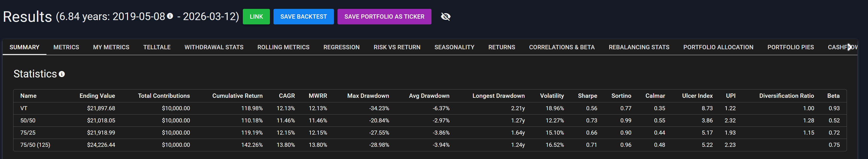868x159 pixels.
Task: Open the RISK VS RETURN tab
Action: tap(396, 47)
